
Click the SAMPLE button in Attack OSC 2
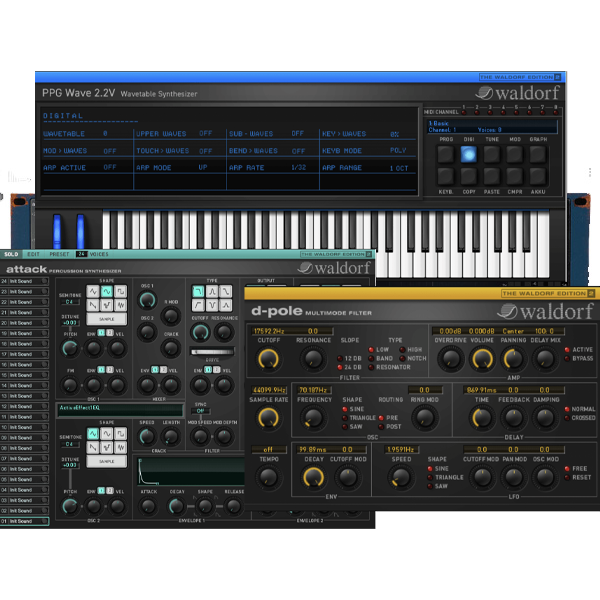point(107,461)
